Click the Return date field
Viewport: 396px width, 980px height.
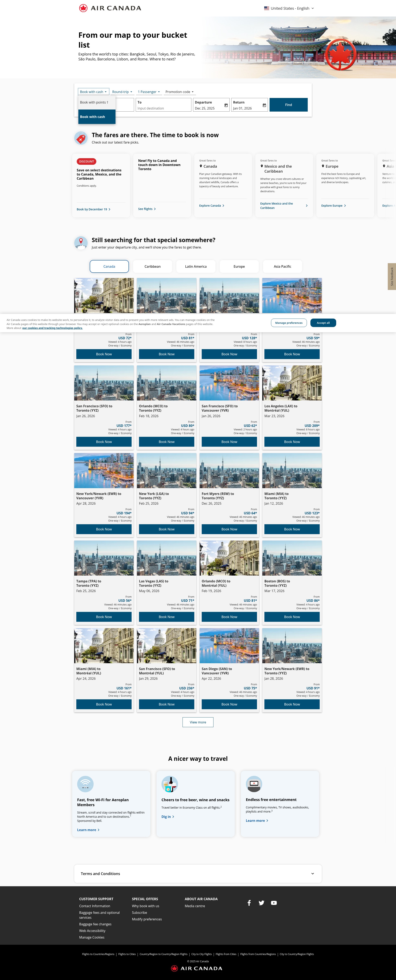pyautogui.click(x=250, y=105)
